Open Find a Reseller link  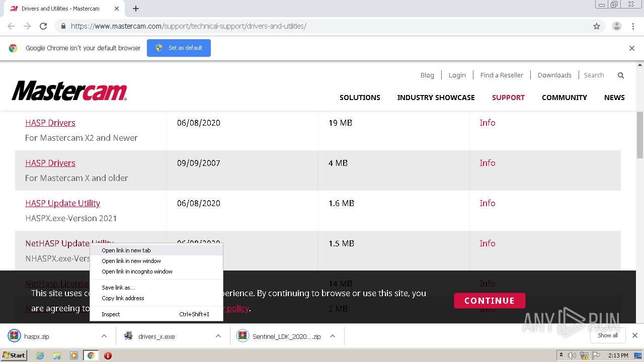click(x=502, y=75)
